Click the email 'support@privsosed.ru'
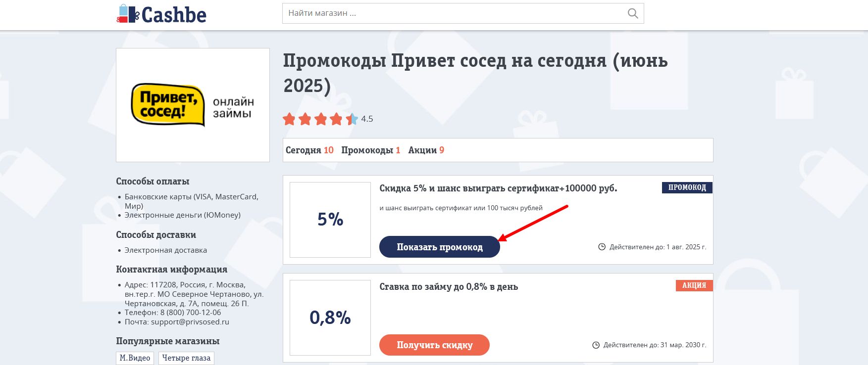Screen dimensions: 868x365 coord(190,322)
